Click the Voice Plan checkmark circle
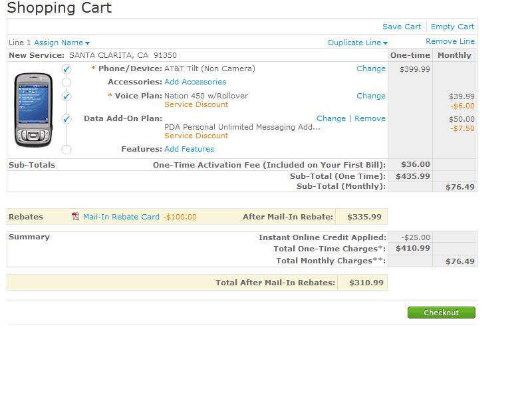This screenshot has height=399, width=532. [x=66, y=96]
